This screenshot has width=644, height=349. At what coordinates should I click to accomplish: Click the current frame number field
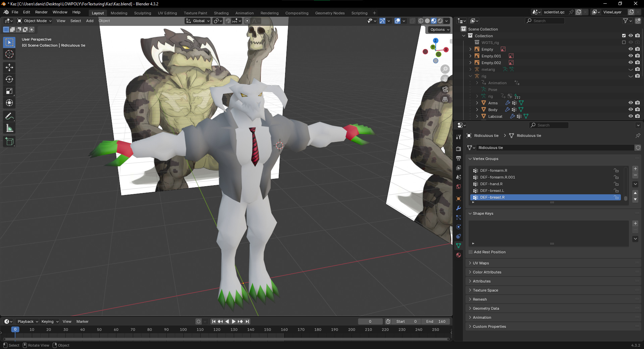pyautogui.click(x=370, y=321)
